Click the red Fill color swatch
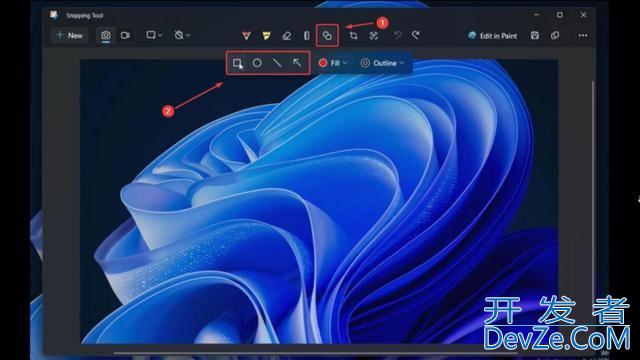Screen dimensions: 640x360 tap(323, 63)
